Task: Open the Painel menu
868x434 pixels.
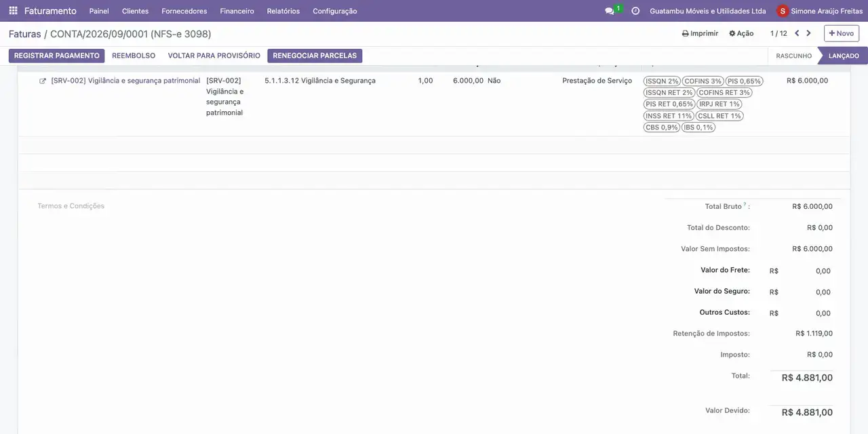Action: [99, 11]
